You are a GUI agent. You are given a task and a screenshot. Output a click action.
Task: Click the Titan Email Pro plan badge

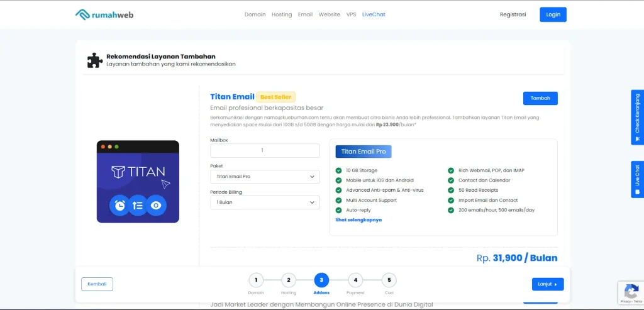coord(364,152)
